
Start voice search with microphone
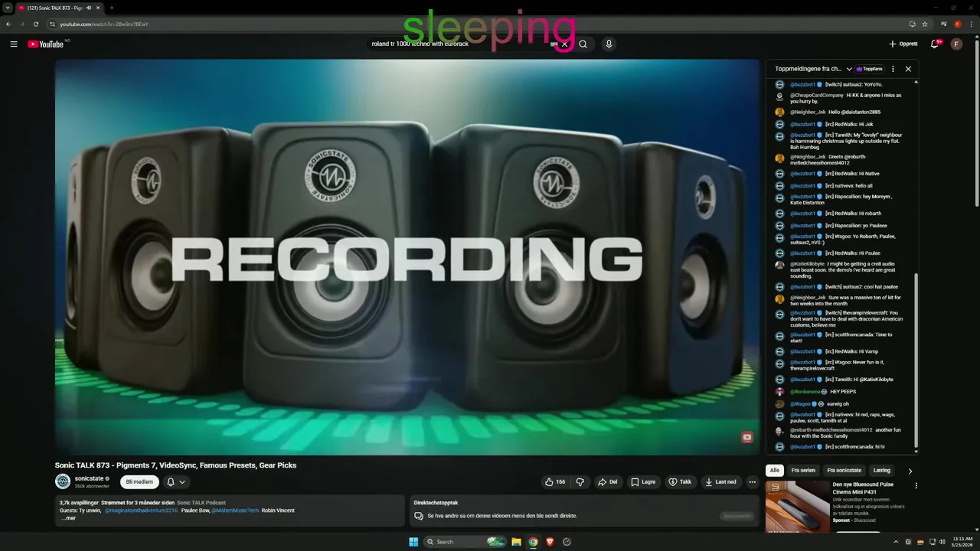click(x=609, y=44)
